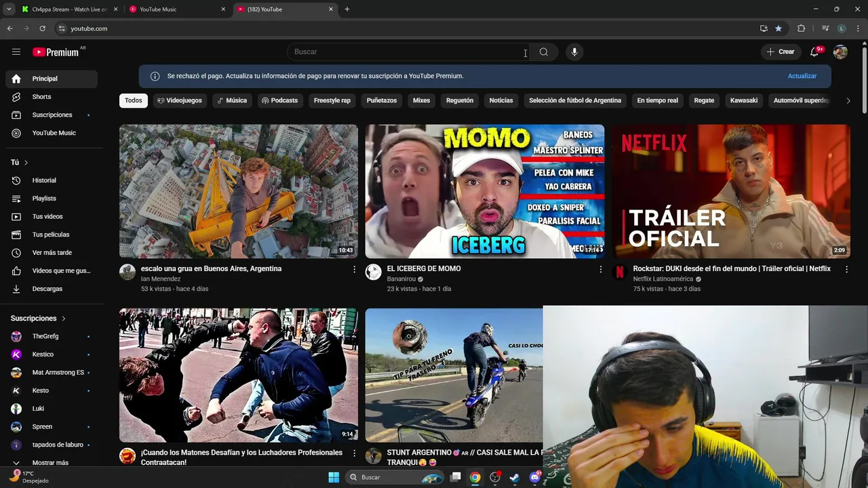
Task: Click Actualizar payment link
Action: [x=802, y=76]
